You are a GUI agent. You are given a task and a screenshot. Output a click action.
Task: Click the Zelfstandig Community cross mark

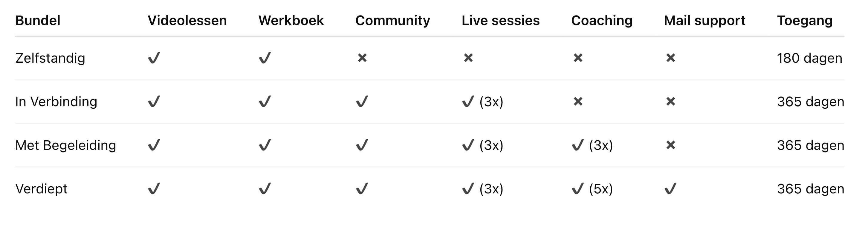click(x=362, y=58)
